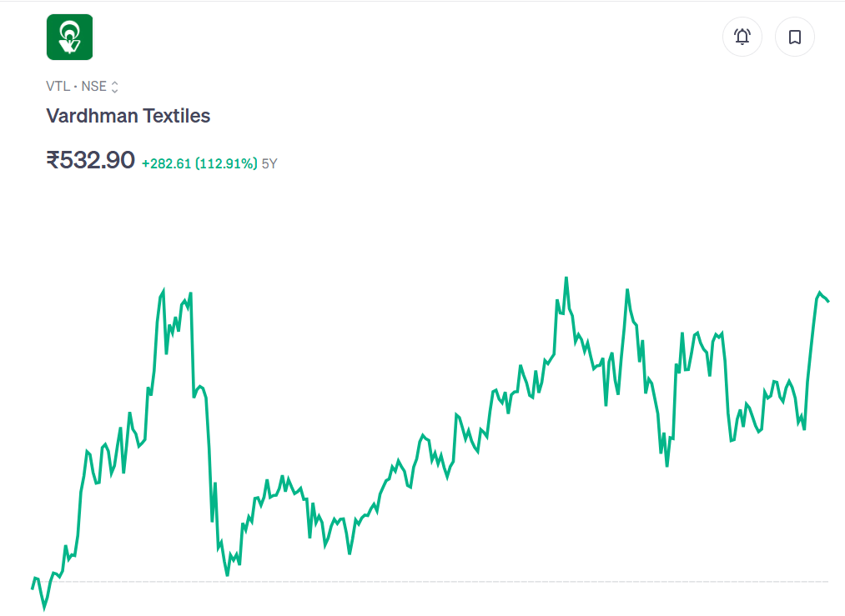The width and height of the screenshot is (845, 616).
Task: Set a price alert with the bell icon
Action: [742, 37]
